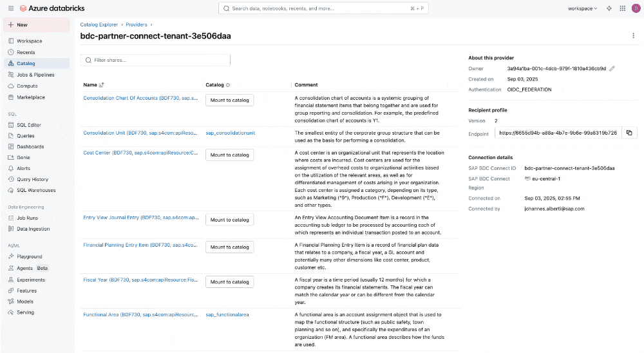The width and height of the screenshot is (644, 353).
Task: Expand the workspace switcher dropdown
Action: coord(582,8)
